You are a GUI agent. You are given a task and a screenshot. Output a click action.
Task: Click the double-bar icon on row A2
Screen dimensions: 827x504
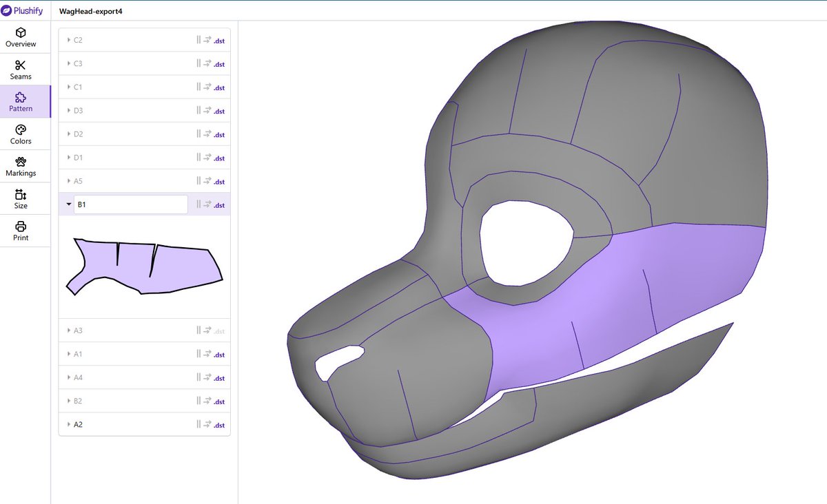tap(198, 424)
